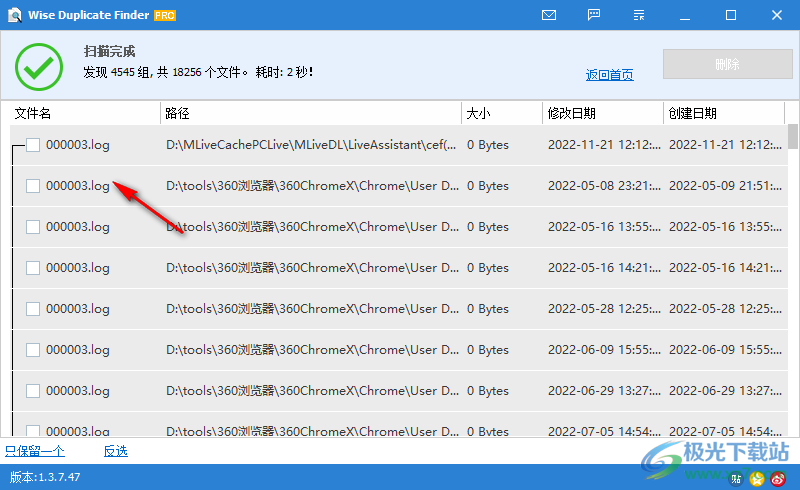The width and height of the screenshot is (800, 490).
Task: Click the 反选 invert selection link
Action: [116, 451]
